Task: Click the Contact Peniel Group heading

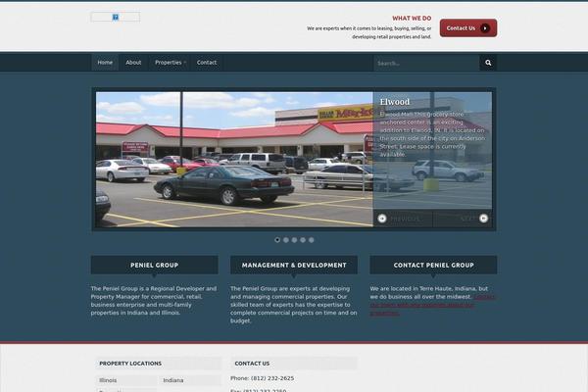Action: tap(433, 265)
